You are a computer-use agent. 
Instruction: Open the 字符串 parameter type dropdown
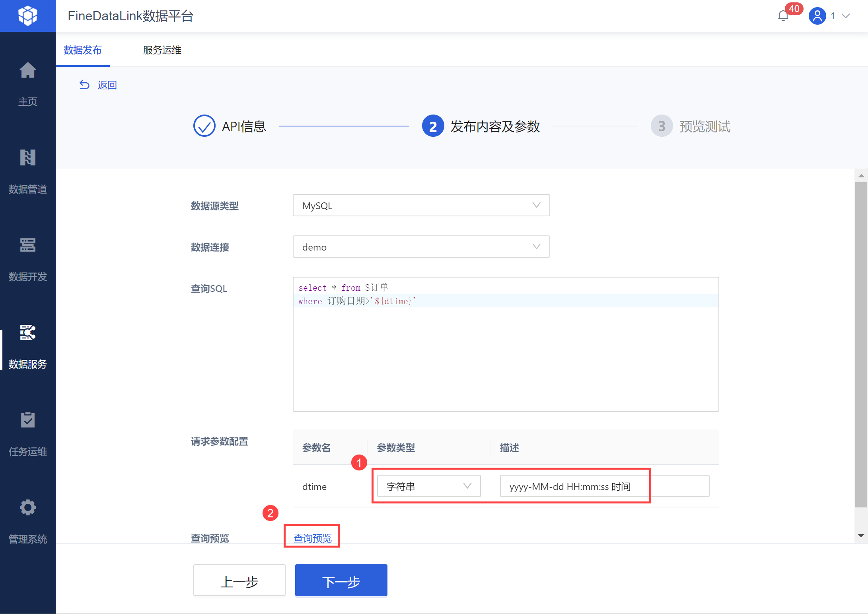428,486
